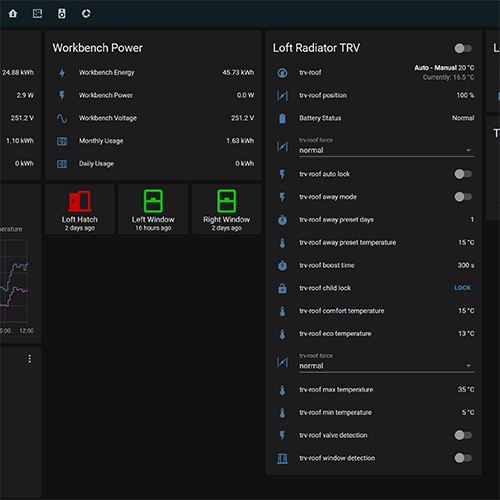
Task: Open the floorplan view tab icon
Action: [37, 14]
